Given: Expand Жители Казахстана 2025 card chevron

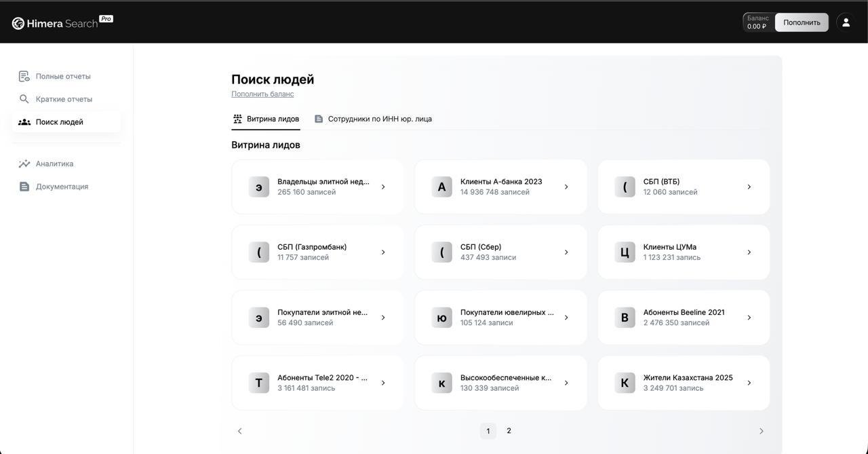Looking at the screenshot, I should pos(749,383).
